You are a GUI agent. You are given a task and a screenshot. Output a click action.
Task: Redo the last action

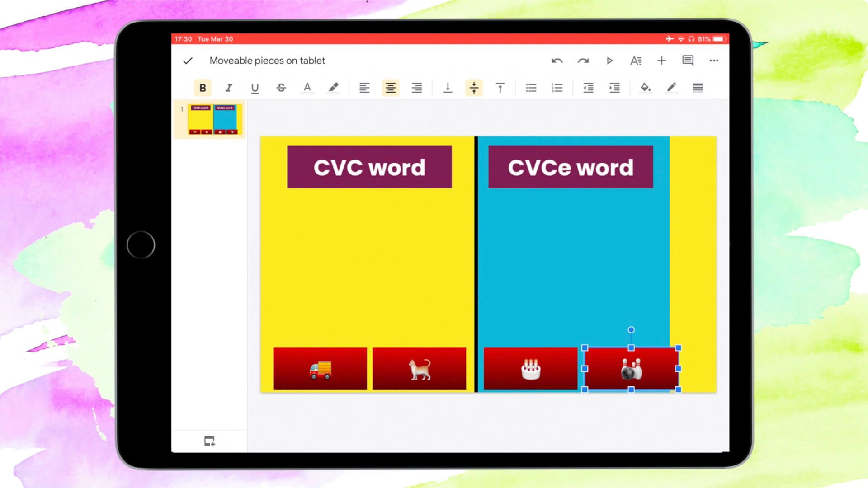(x=583, y=60)
